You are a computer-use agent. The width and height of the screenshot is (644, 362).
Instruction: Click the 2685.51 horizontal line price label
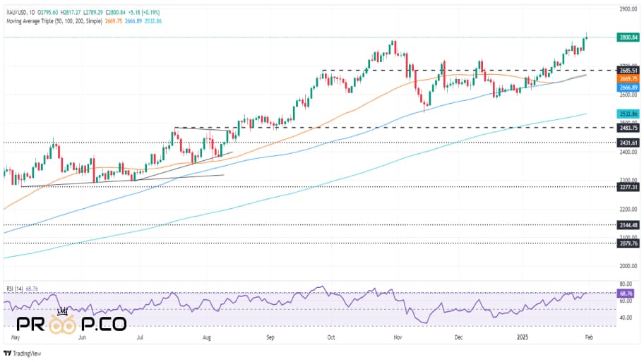point(628,71)
